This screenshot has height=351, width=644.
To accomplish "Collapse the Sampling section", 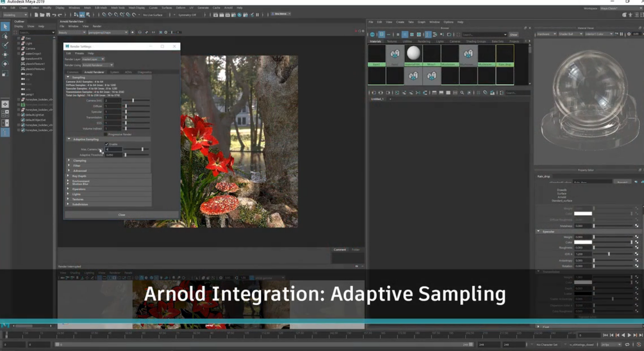I will pyautogui.click(x=69, y=77).
